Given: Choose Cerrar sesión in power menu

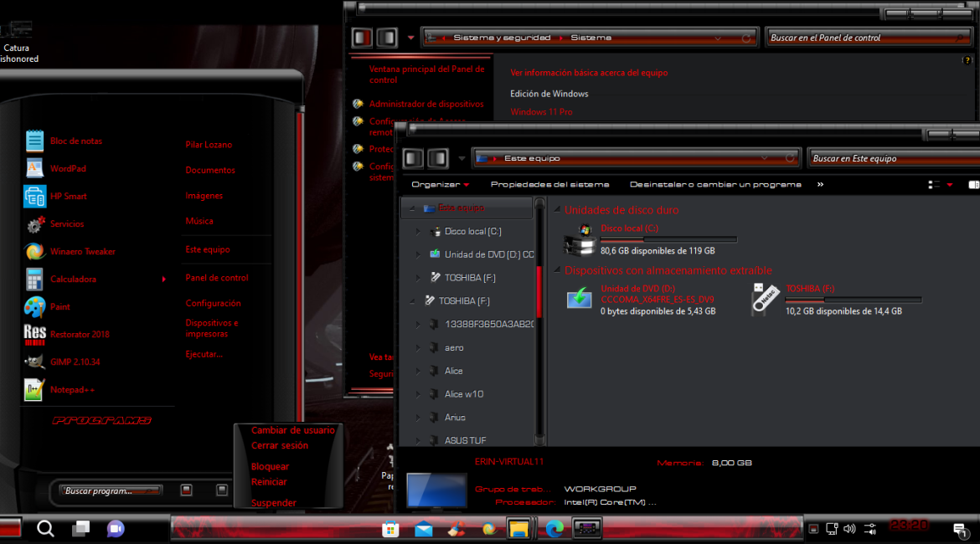Looking at the screenshot, I should [280, 445].
